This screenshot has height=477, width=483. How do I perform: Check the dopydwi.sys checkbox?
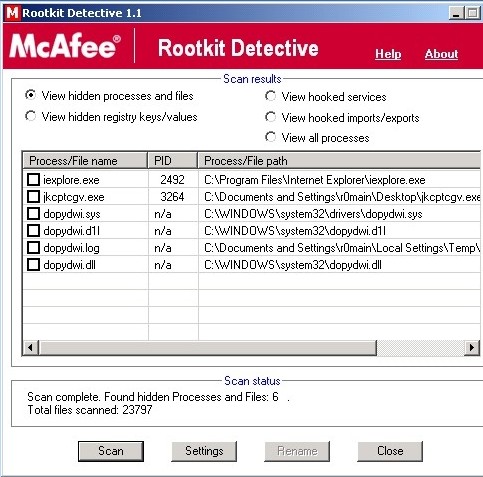click(x=33, y=214)
